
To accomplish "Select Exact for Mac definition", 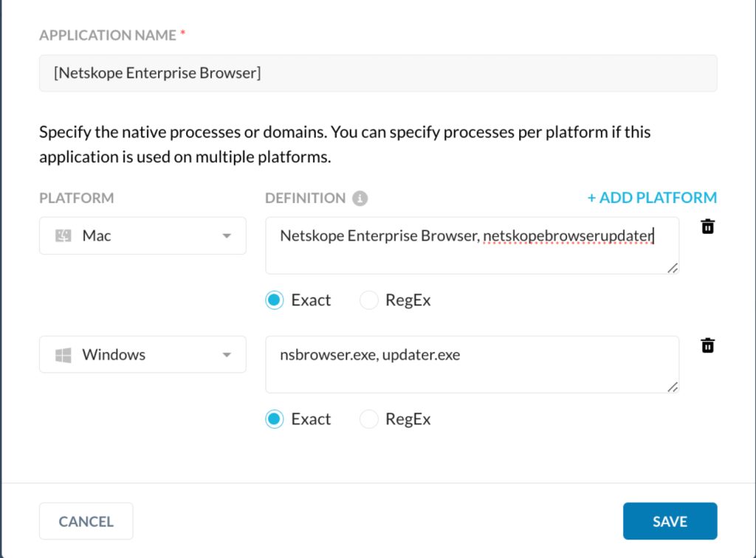I will tap(275, 300).
